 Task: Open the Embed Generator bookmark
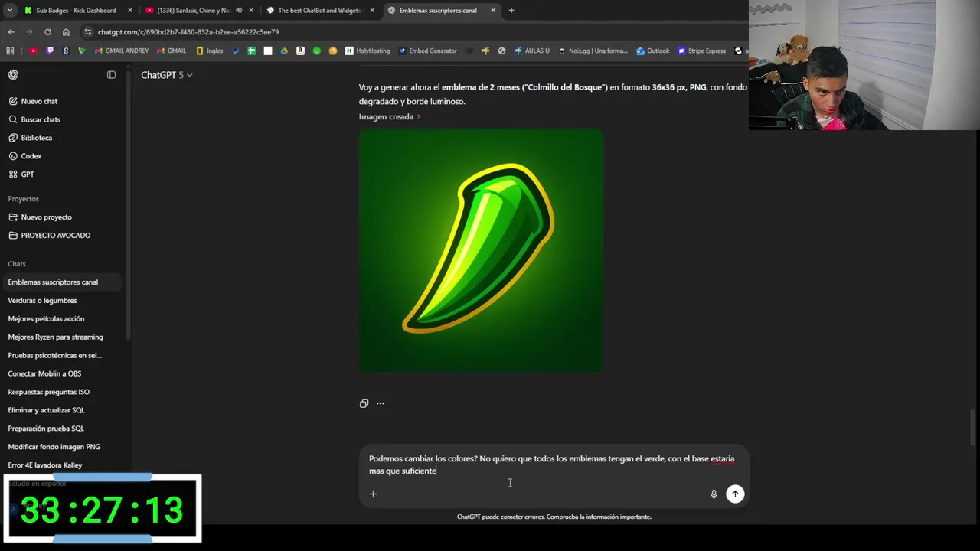click(x=427, y=51)
